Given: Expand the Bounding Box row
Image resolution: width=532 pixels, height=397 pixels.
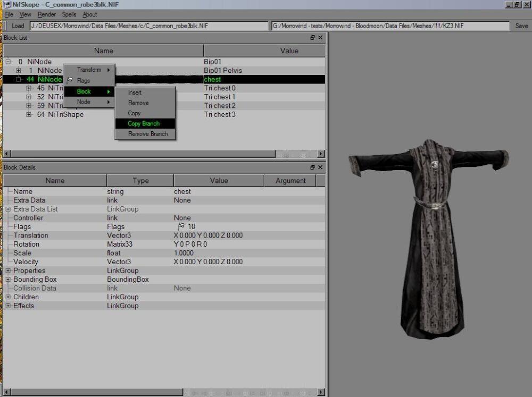Looking at the screenshot, I should [x=8, y=280].
